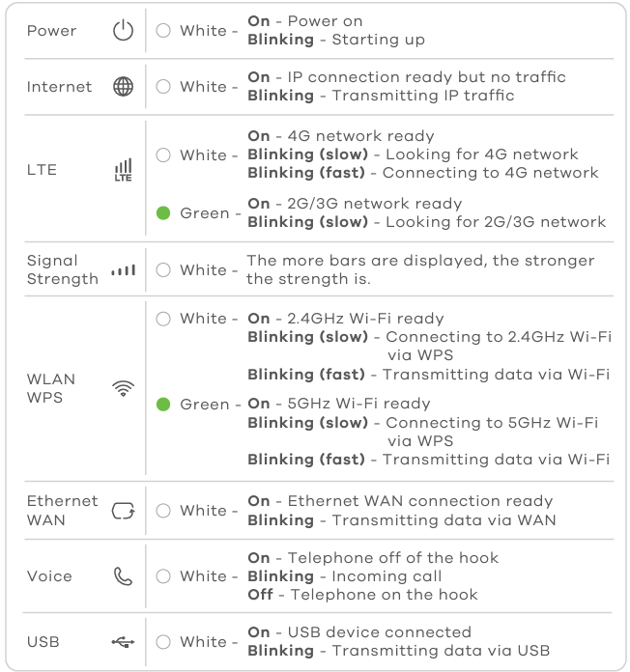
Task: Click 'On - USB device connected' text
Action: tap(359, 632)
